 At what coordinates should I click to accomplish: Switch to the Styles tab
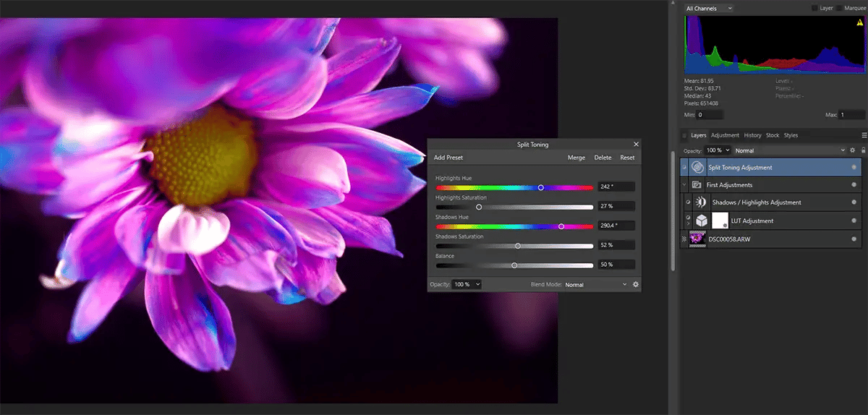(791, 135)
